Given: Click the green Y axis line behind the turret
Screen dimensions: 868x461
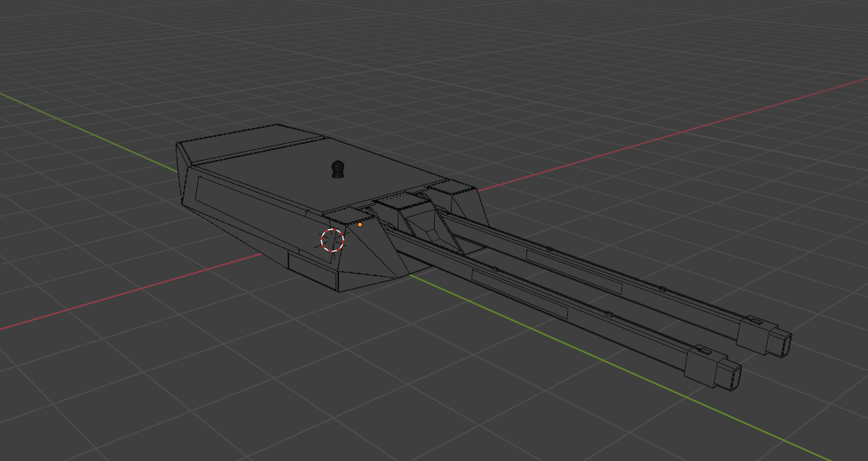Looking at the screenshot, I should click(x=89, y=132).
